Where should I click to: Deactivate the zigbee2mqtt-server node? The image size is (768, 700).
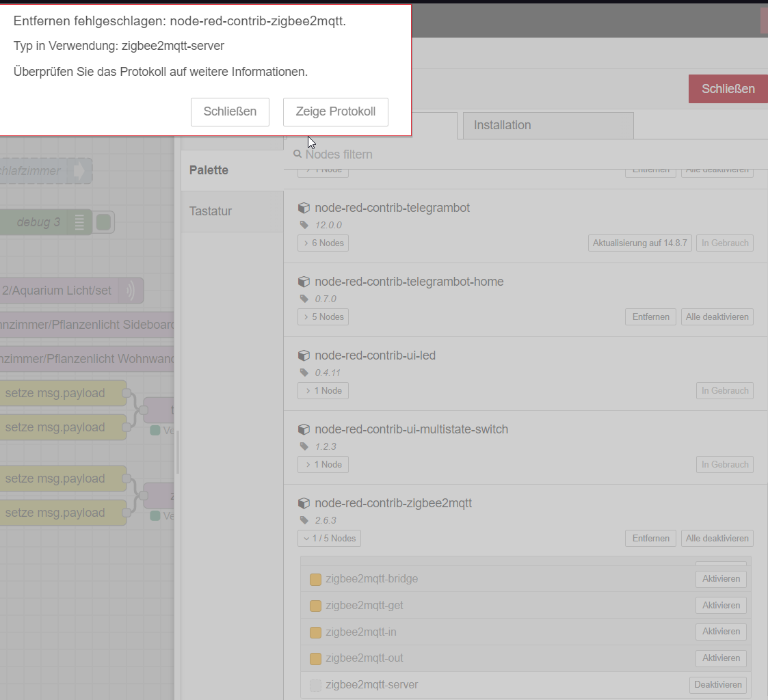(x=717, y=685)
